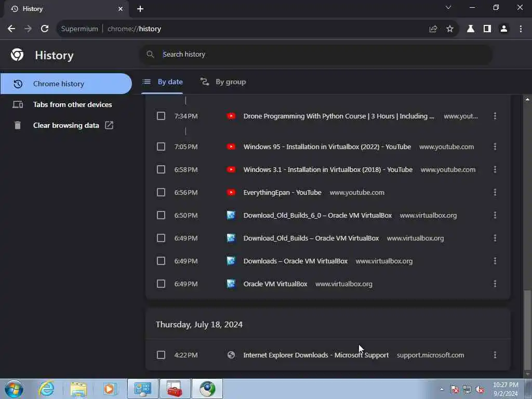Open the Windows Start orb
This screenshot has height=399, width=532.
click(14, 389)
